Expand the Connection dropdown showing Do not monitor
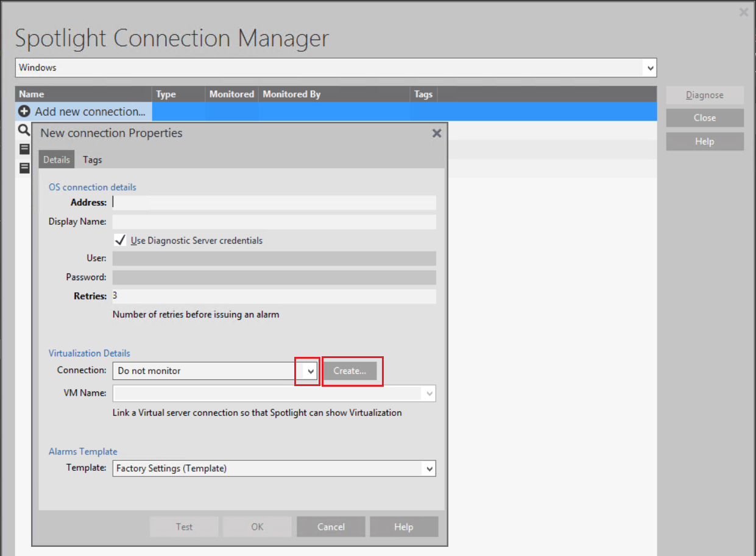Screen dimensions: 756x556 click(x=311, y=371)
